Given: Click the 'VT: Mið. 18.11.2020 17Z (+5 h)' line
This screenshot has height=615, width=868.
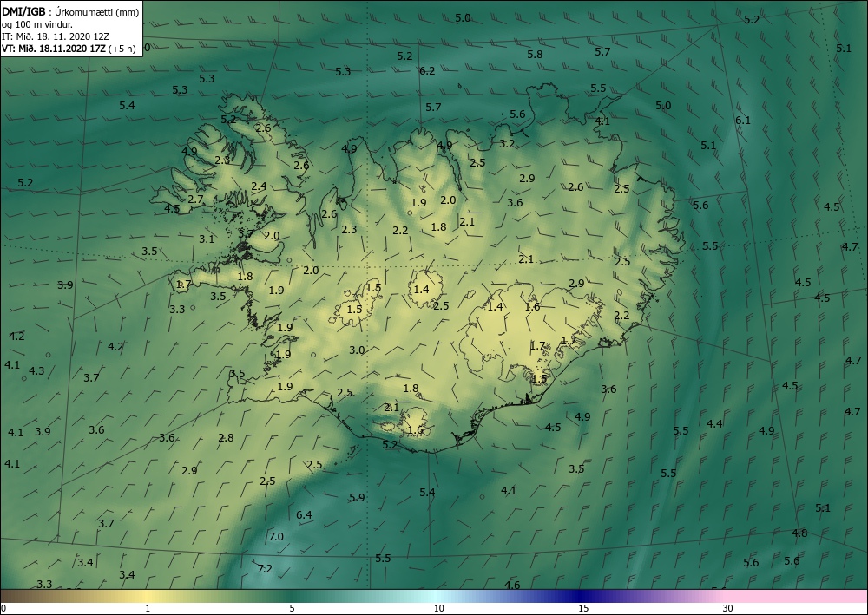Looking at the screenshot, I should (x=69, y=48).
